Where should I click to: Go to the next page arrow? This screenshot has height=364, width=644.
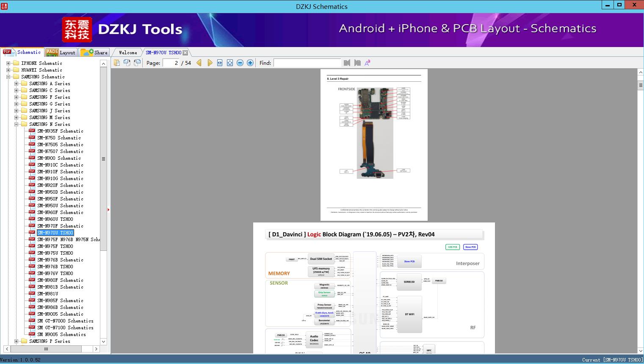[x=210, y=63]
